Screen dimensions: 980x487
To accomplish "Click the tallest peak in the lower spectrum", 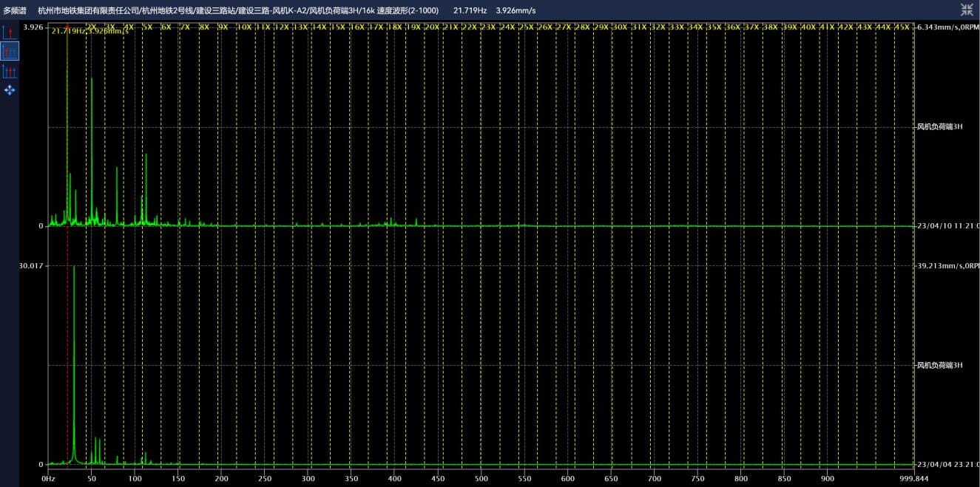I will pyautogui.click(x=74, y=267).
